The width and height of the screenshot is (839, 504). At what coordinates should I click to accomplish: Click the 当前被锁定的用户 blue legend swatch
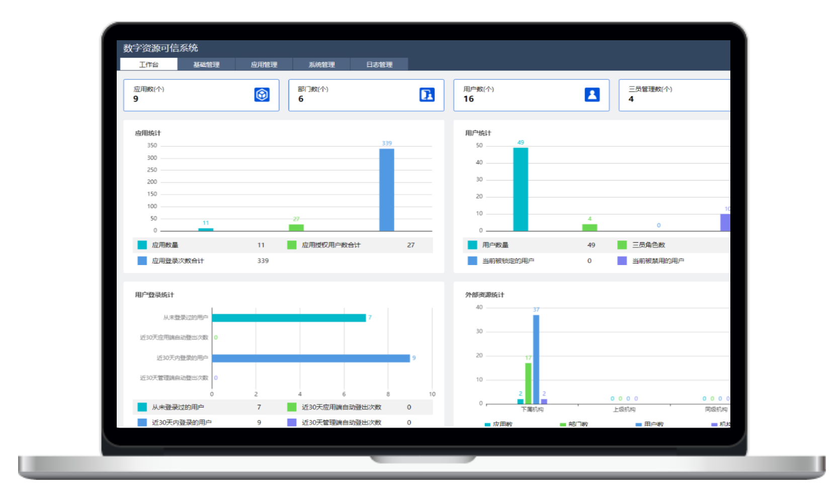(472, 261)
